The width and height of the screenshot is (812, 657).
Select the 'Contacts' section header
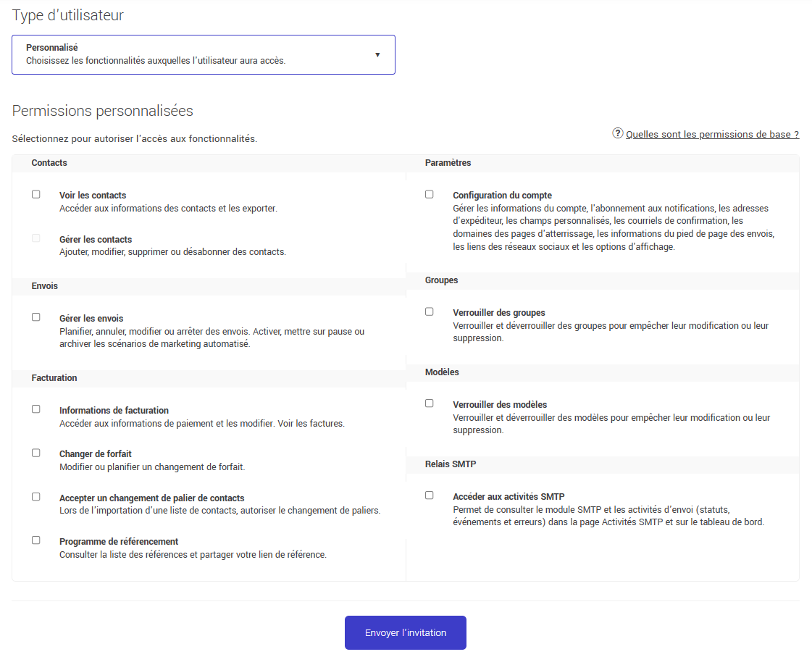(49, 162)
